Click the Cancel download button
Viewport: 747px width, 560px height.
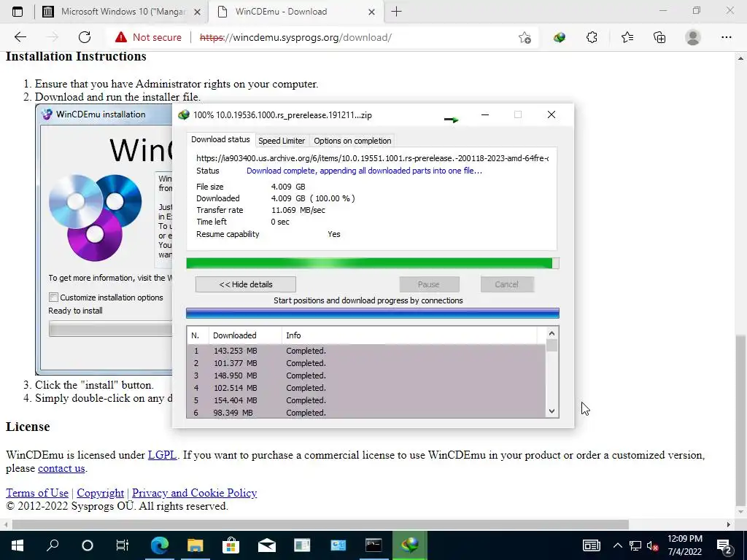pos(506,284)
